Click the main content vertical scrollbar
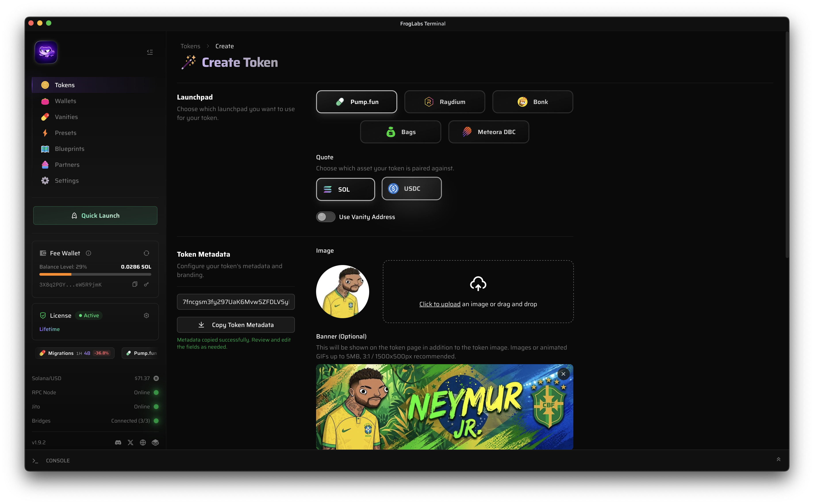Viewport: 814px width, 504px height. pyautogui.click(x=787, y=145)
